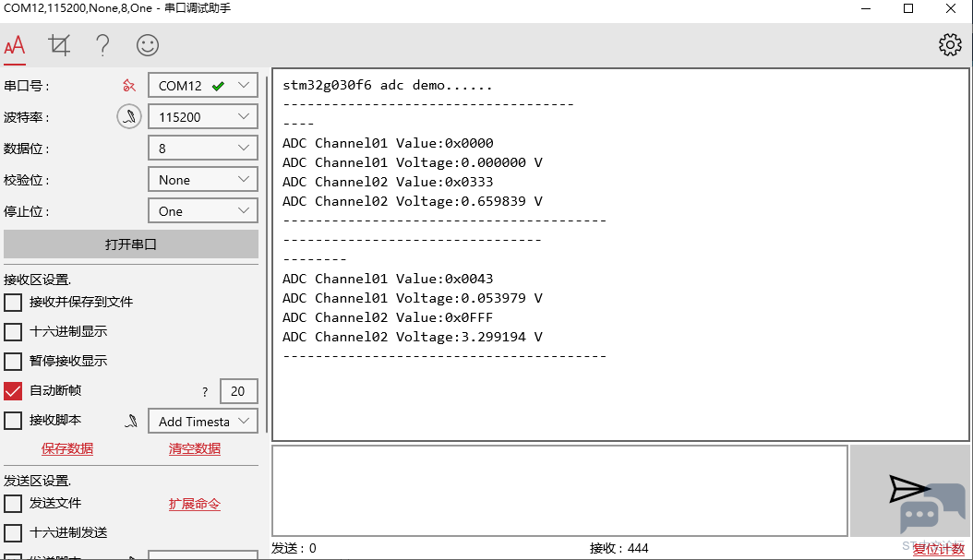The image size is (973, 560).
Task: Click the 清空数据 link
Action: point(194,448)
